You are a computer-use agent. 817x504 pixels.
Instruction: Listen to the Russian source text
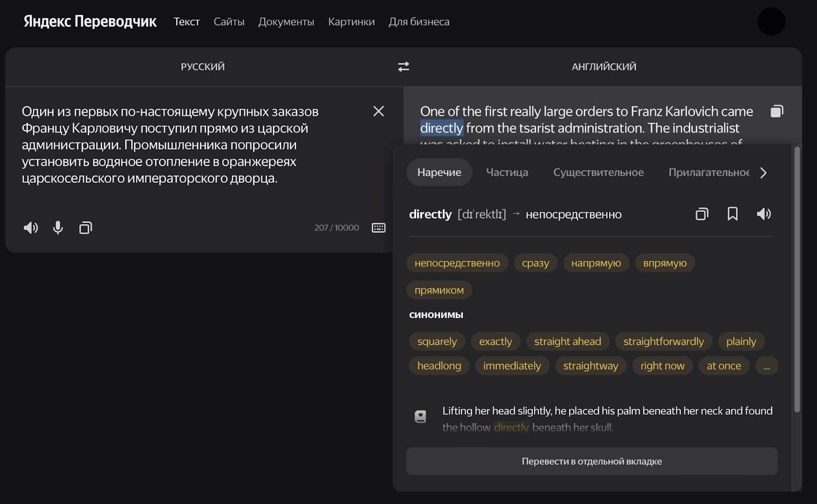pos(31,228)
